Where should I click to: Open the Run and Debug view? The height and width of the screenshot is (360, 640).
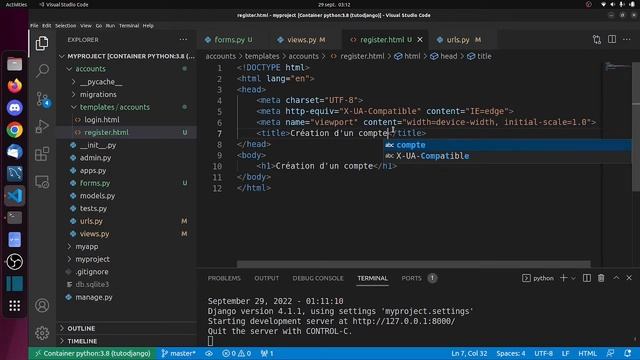(42, 126)
